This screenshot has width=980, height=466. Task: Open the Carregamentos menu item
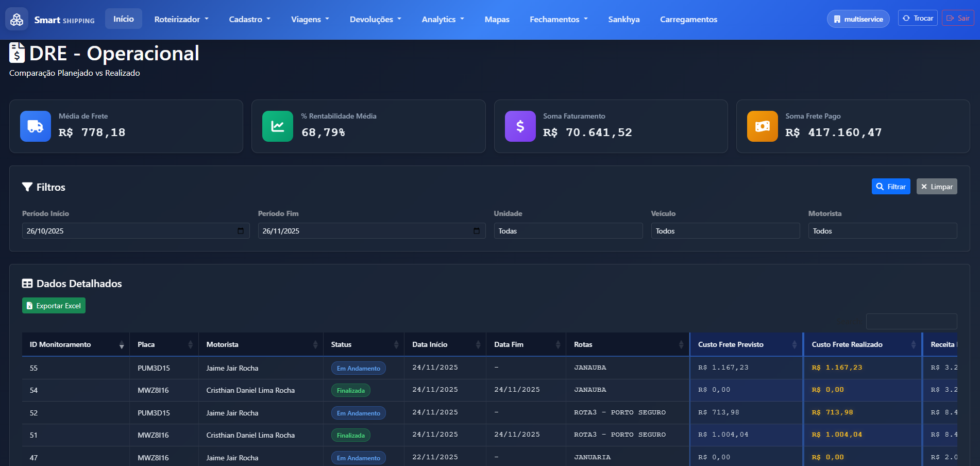(x=688, y=20)
